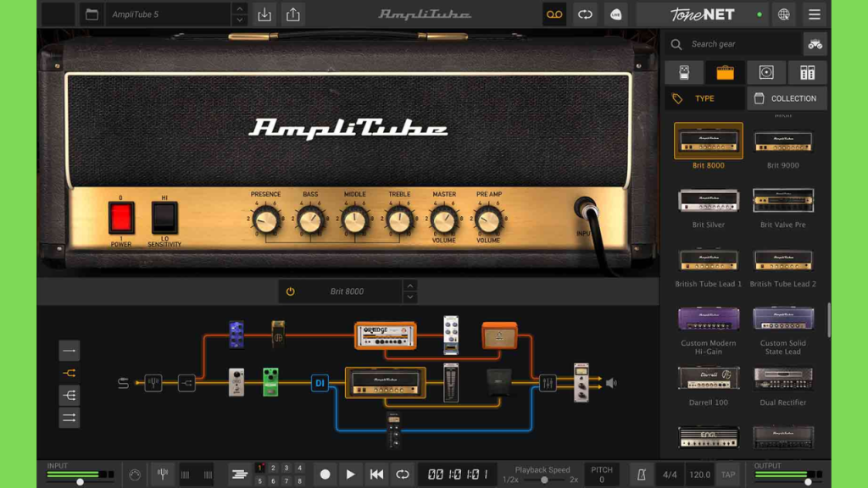Screen dimensions: 868x488
Task: Select the Orange amp in chain
Action: (386, 335)
